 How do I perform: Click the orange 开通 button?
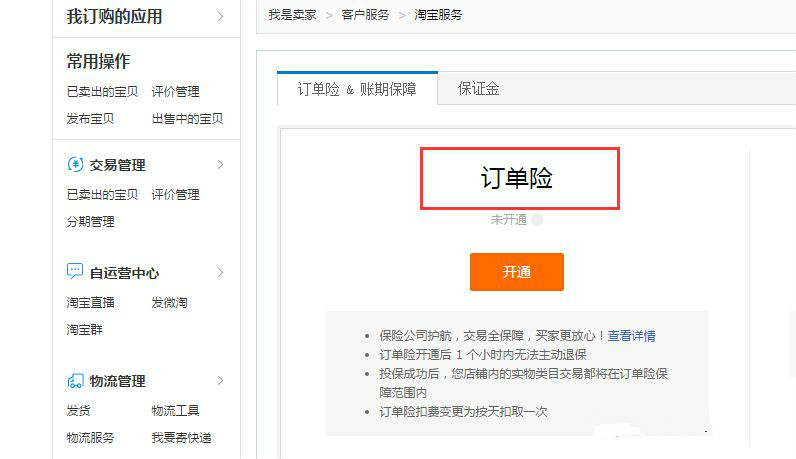pyautogui.click(x=517, y=272)
